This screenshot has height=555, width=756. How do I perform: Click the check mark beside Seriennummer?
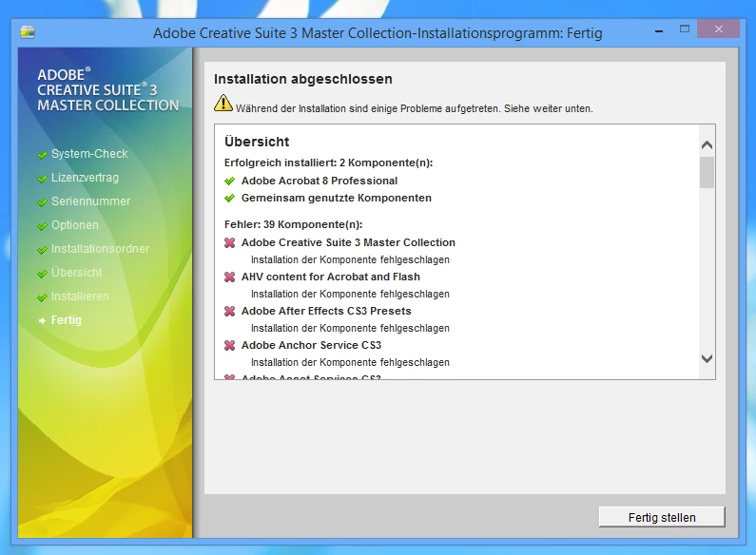pyautogui.click(x=43, y=202)
